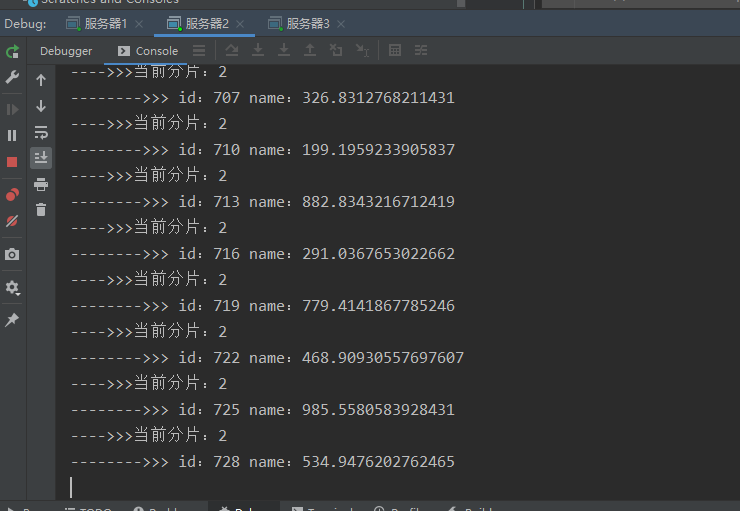Stop the debug session red square
The image size is (740, 511).
12,162
